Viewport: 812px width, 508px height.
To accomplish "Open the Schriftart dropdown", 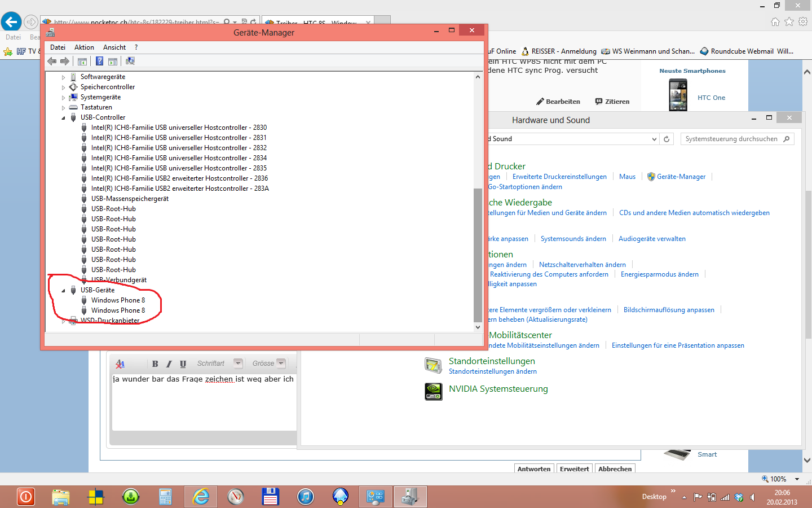I will pos(238,364).
